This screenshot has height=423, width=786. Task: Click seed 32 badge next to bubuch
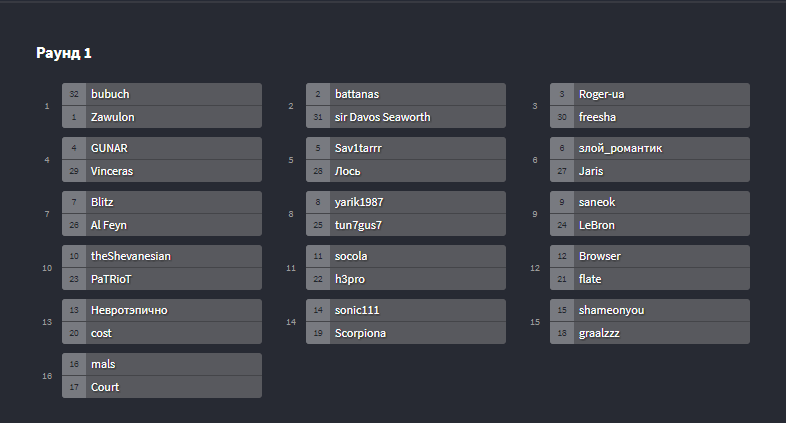click(74, 94)
